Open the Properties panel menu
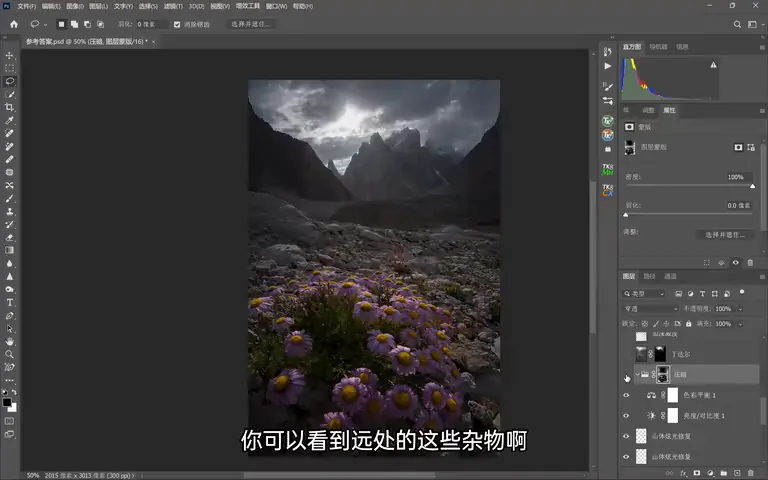This screenshot has height=480, width=768. 762,111
